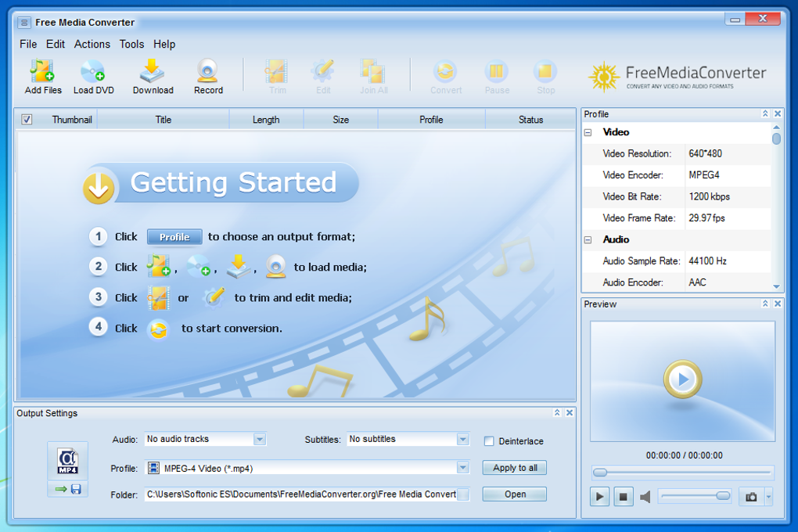Open the snapshot options dropdown arrow
The height and width of the screenshot is (532, 798).
[768, 497]
